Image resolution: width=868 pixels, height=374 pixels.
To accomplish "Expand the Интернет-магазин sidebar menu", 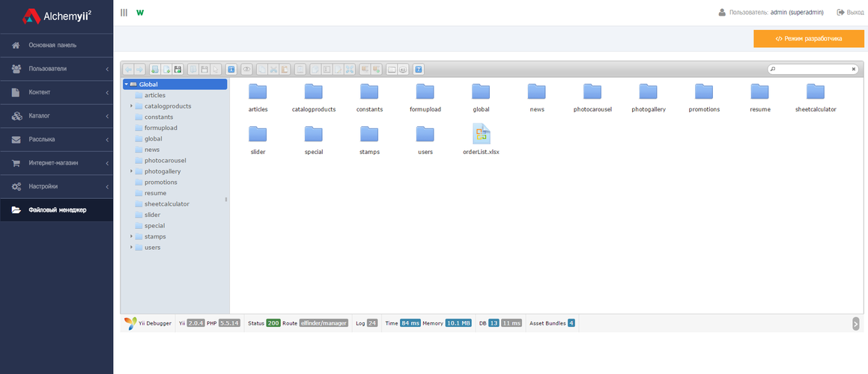I will (x=56, y=163).
